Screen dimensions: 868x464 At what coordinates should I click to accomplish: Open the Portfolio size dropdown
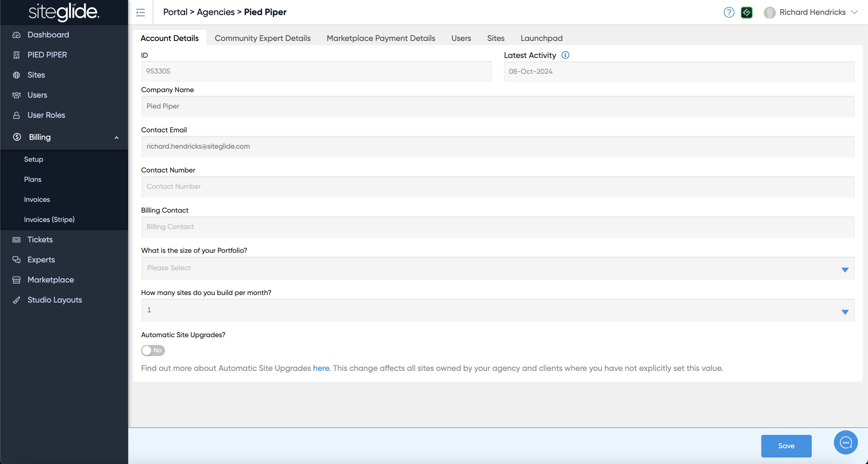pyautogui.click(x=498, y=268)
